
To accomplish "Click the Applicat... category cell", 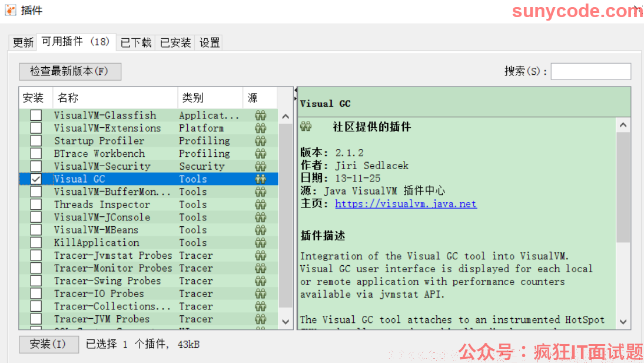I will pyautogui.click(x=208, y=115).
